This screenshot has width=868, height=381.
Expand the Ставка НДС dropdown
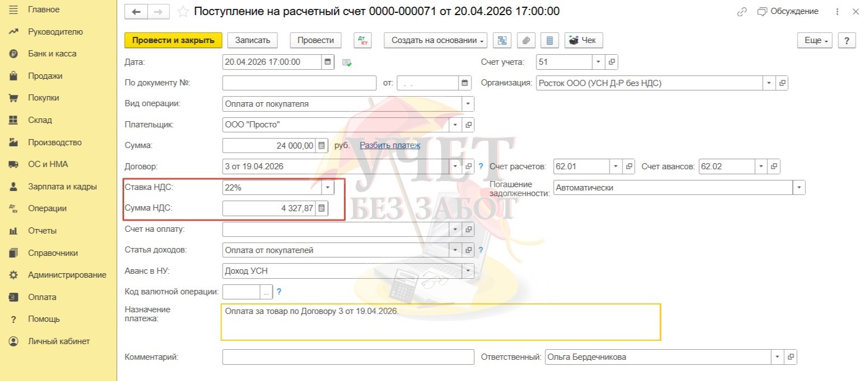point(328,188)
